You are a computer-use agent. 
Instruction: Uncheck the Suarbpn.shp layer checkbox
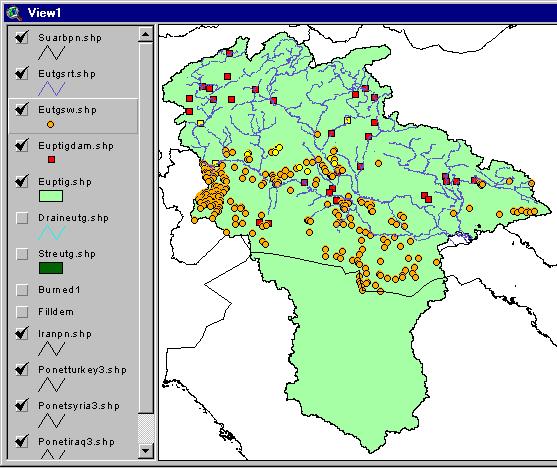click(22, 37)
